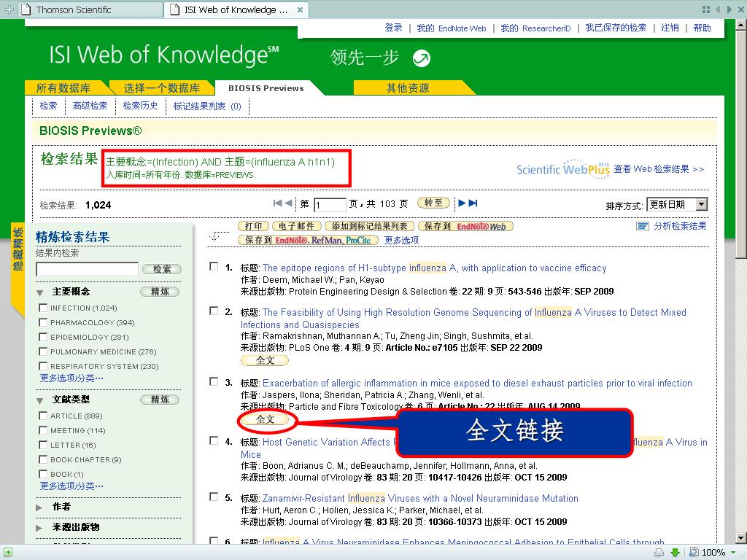
Task: Click the printer icon in status bar
Action: pos(659,553)
